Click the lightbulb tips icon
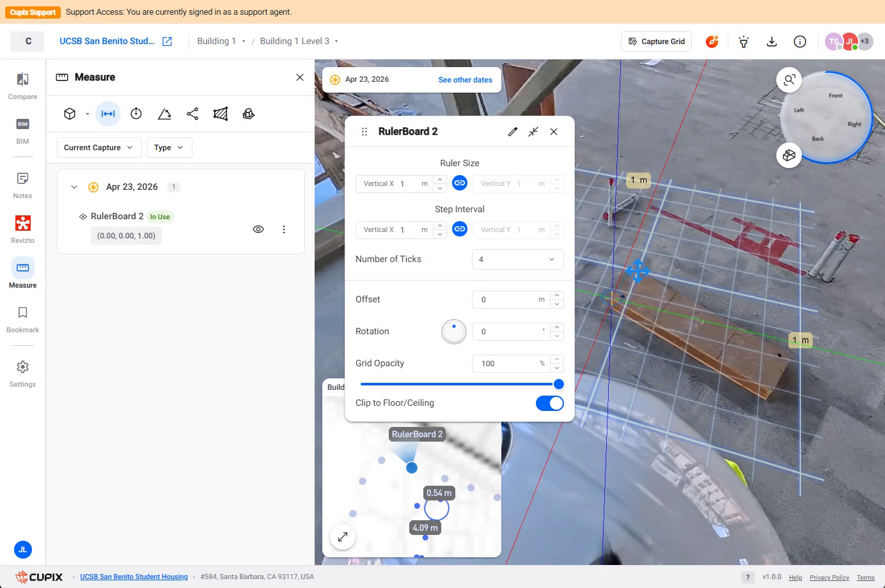 744,42
